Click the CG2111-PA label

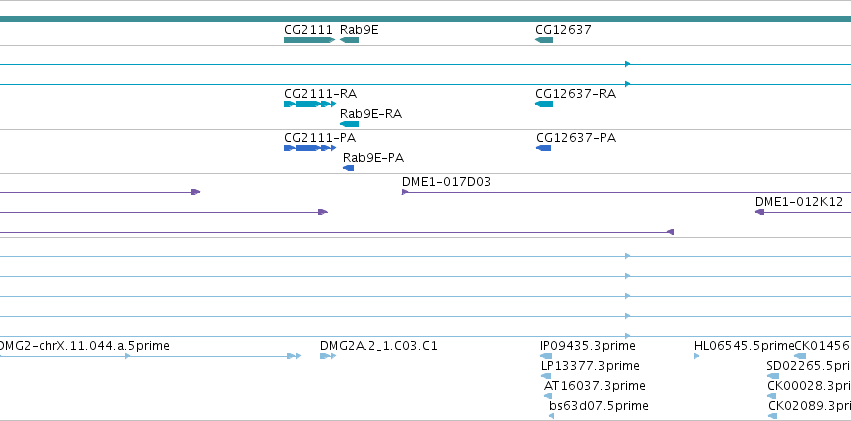tap(320, 138)
